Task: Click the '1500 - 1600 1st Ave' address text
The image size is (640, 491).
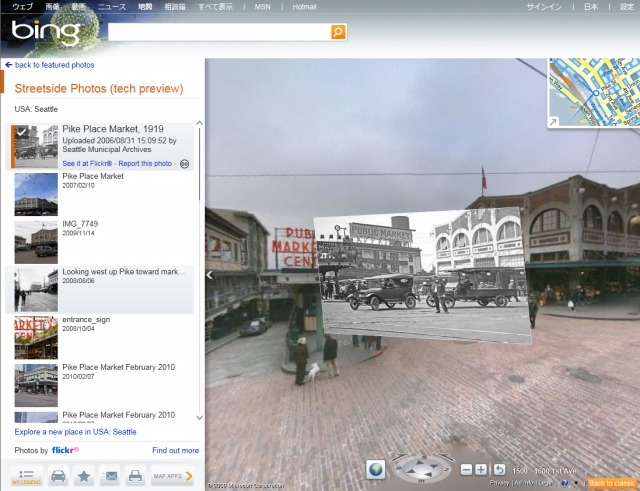Action: pos(544,471)
